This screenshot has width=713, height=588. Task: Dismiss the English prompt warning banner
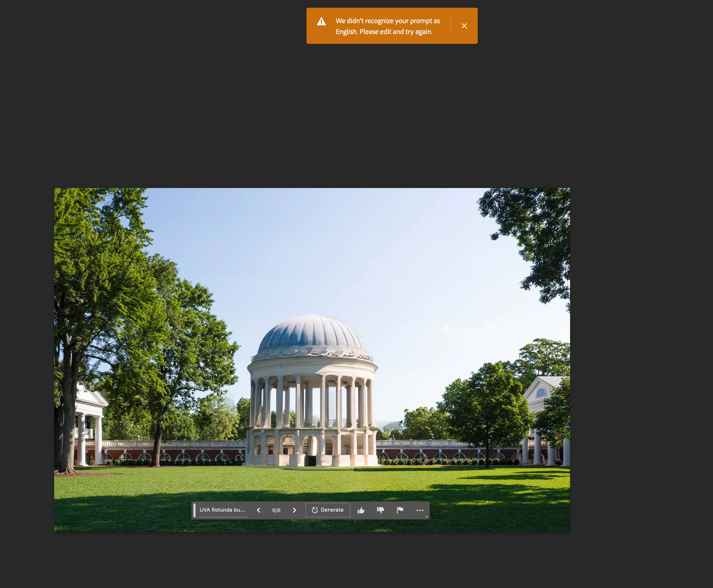[464, 26]
